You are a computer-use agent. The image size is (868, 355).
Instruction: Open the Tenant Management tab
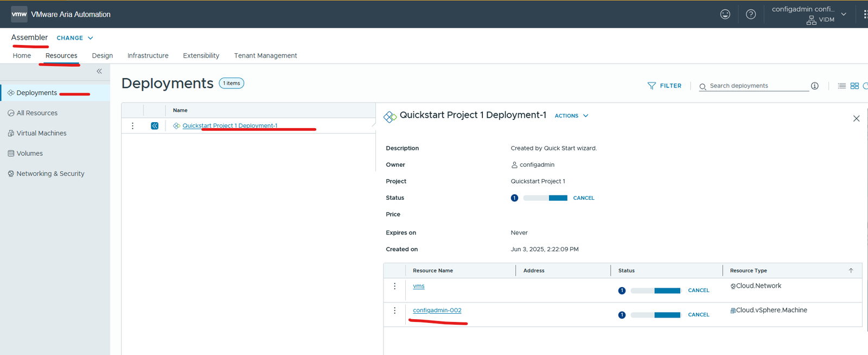coord(265,55)
